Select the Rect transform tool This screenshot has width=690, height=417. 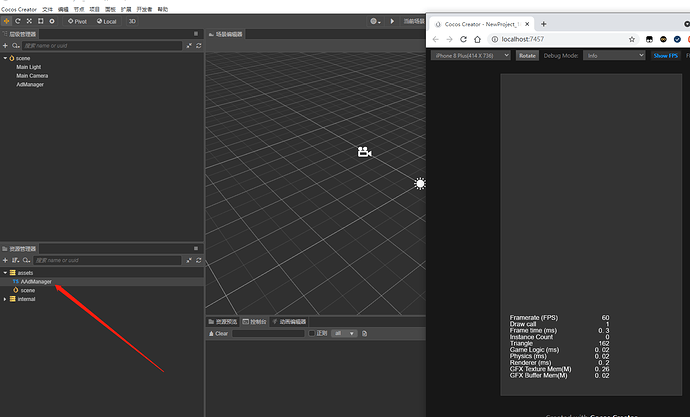(x=41, y=21)
